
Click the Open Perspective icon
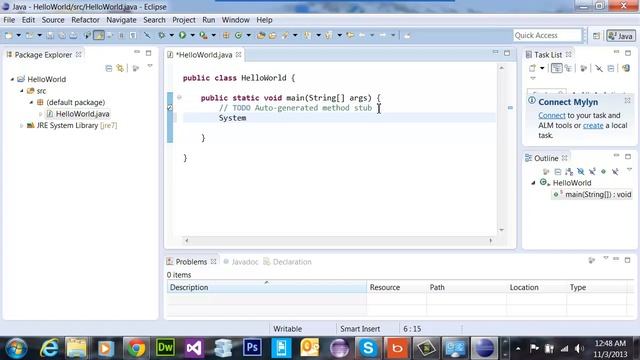pyautogui.click(x=596, y=36)
